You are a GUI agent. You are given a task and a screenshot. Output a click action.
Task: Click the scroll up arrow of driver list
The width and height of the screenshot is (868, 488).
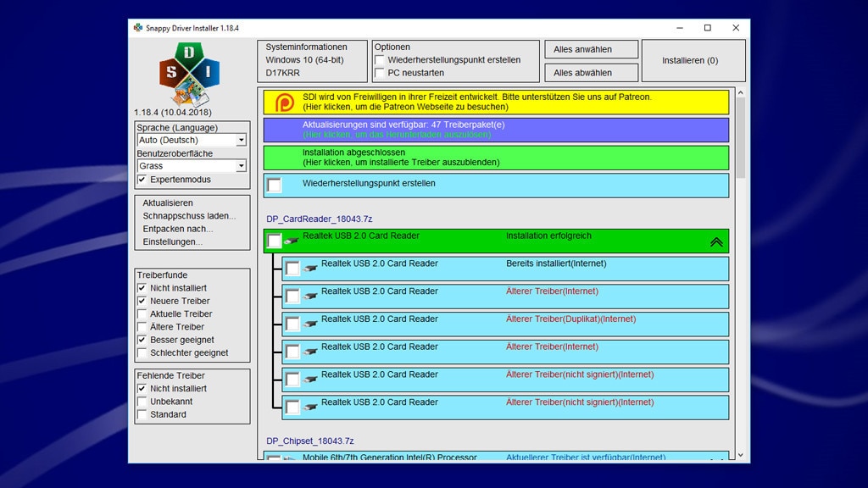[741, 92]
